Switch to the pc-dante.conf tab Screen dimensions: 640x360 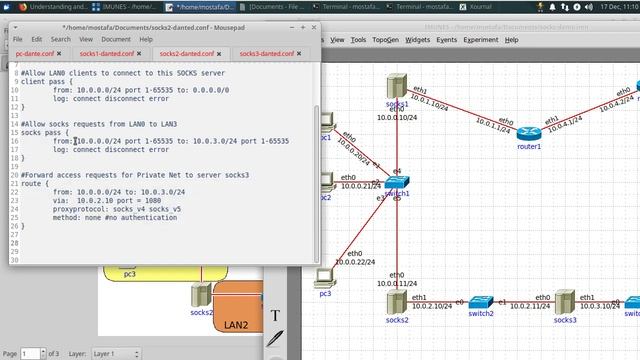(x=35, y=53)
